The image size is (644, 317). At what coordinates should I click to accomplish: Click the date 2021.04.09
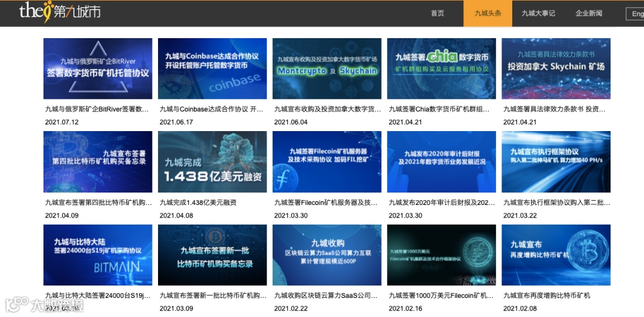[x=61, y=215]
